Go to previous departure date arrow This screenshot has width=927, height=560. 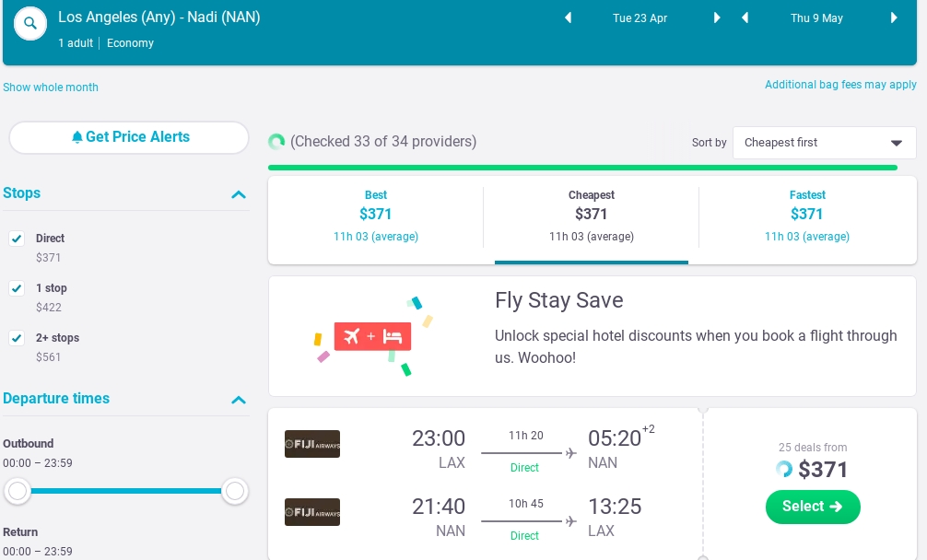[569, 17]
